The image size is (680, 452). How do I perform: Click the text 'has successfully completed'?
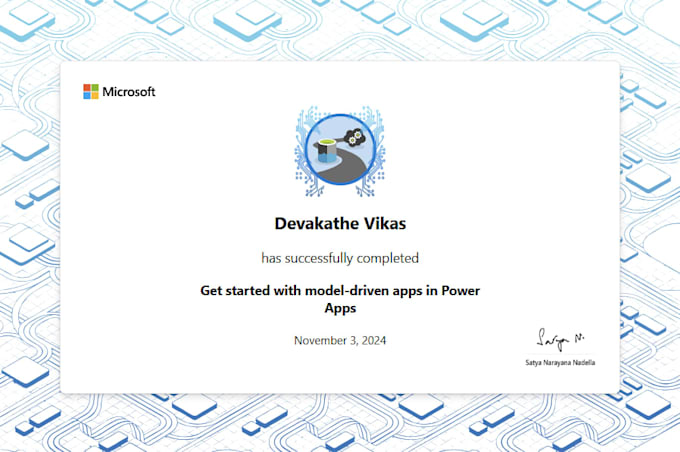pyautogui.click(x=340, y=258)
